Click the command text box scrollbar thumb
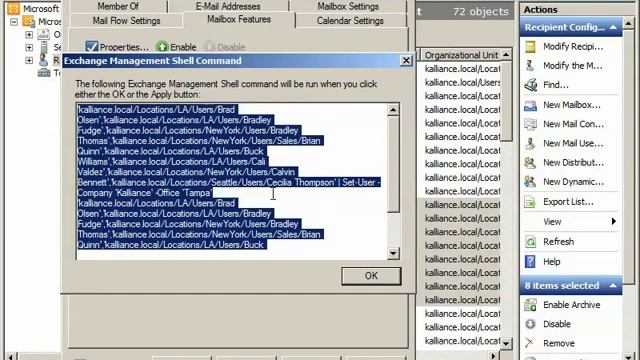 393,164
